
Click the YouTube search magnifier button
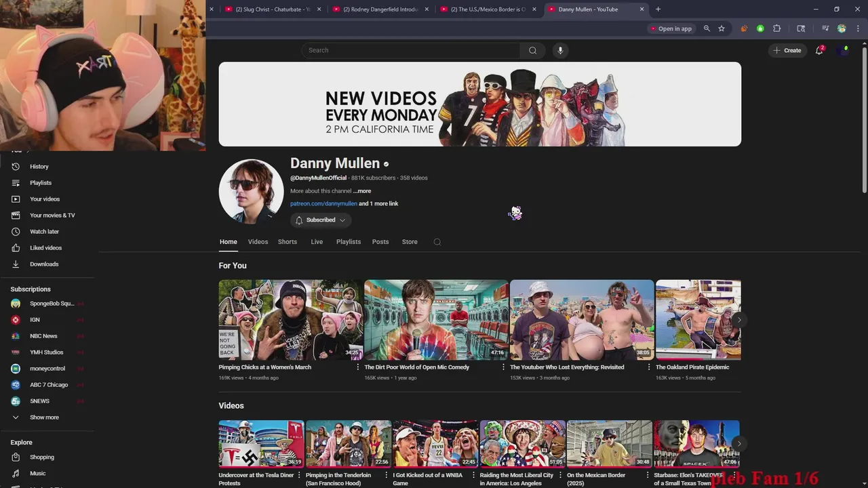[x=532, y=50]
